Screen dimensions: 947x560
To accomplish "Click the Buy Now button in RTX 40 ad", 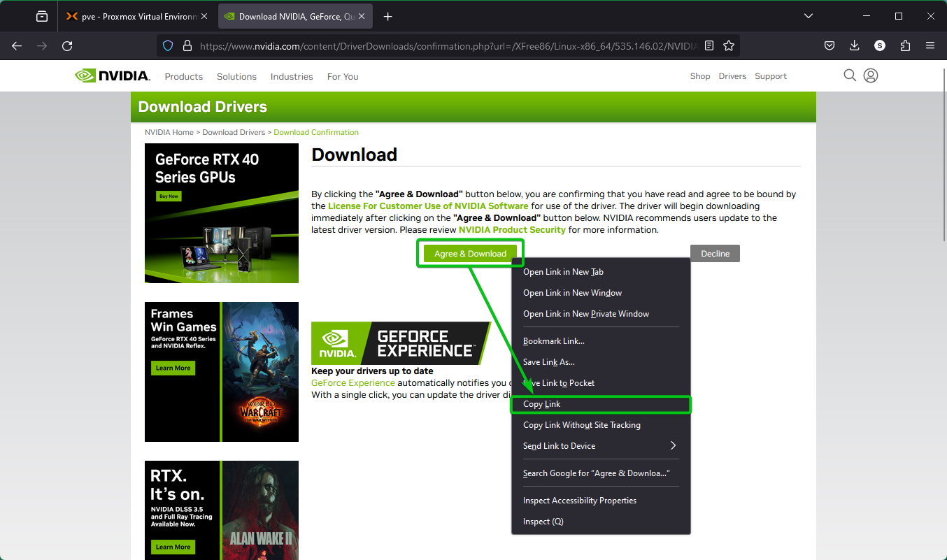I will pyautogui.click(x=169, y=196).
